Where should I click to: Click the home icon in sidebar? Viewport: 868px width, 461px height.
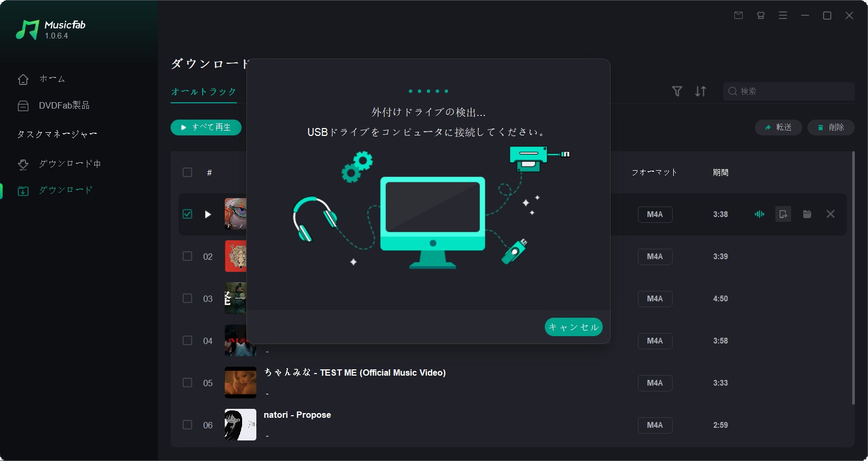click(23, 79)
